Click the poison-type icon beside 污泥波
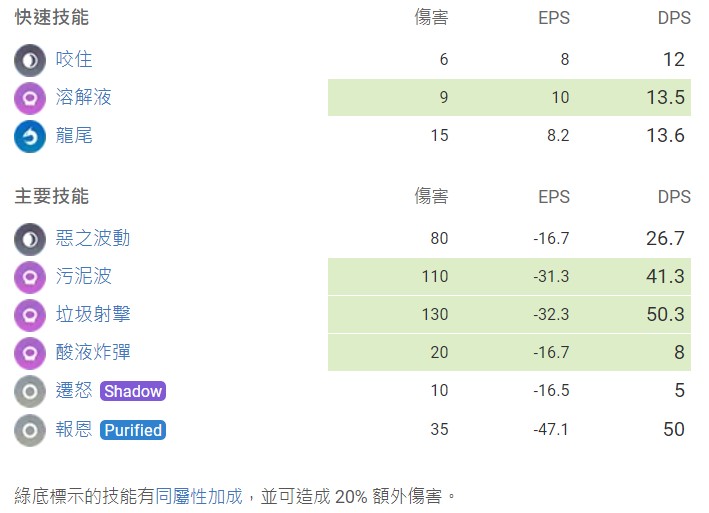This screenshot has width=709, height=513. 30,277
